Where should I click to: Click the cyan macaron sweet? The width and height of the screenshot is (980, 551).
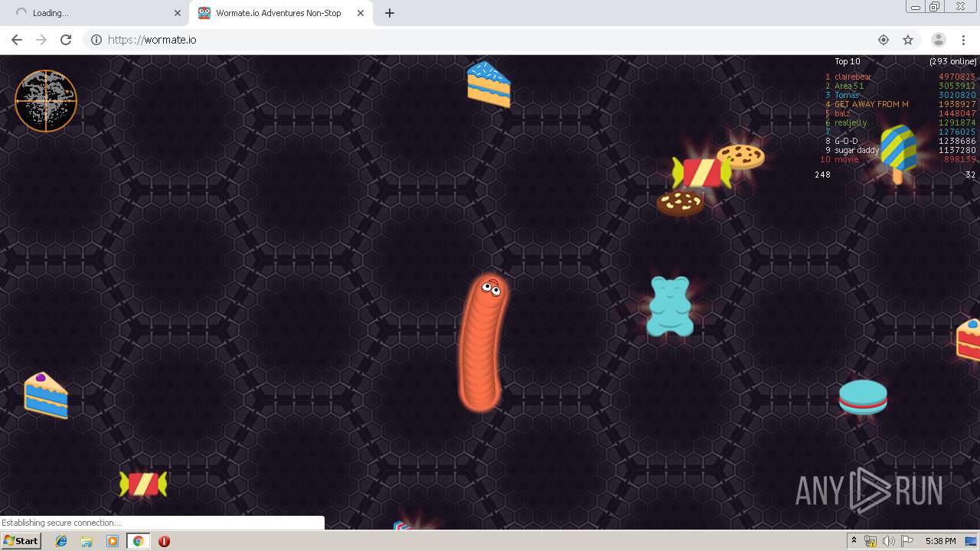[863, 397]
